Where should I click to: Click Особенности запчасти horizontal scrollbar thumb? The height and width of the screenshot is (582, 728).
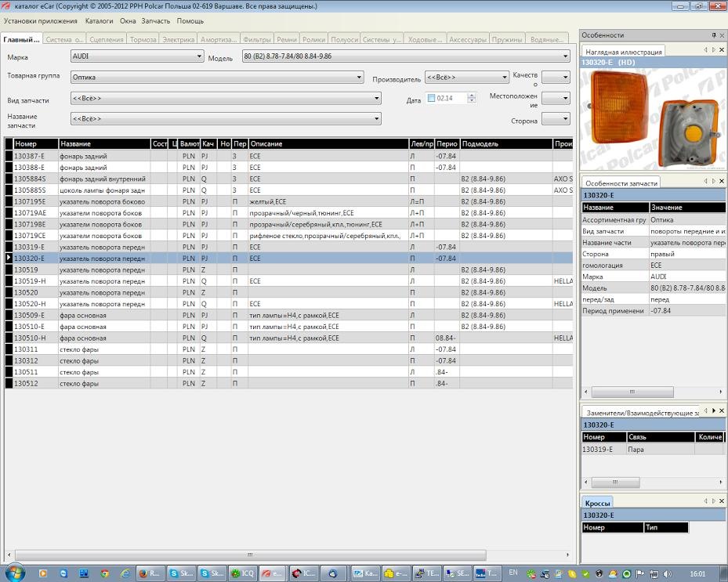[x=632, y=392]
